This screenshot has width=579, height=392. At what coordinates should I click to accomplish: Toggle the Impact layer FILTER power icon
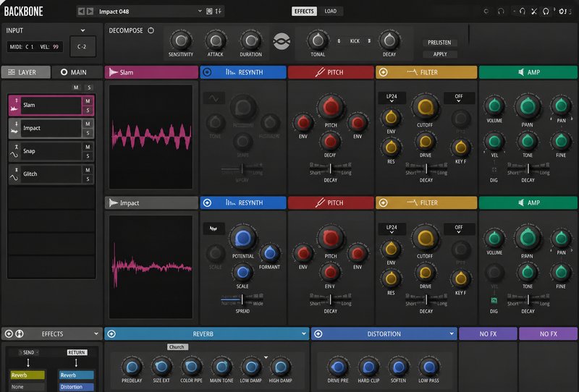pyautogui.click(x=384, y=203)
